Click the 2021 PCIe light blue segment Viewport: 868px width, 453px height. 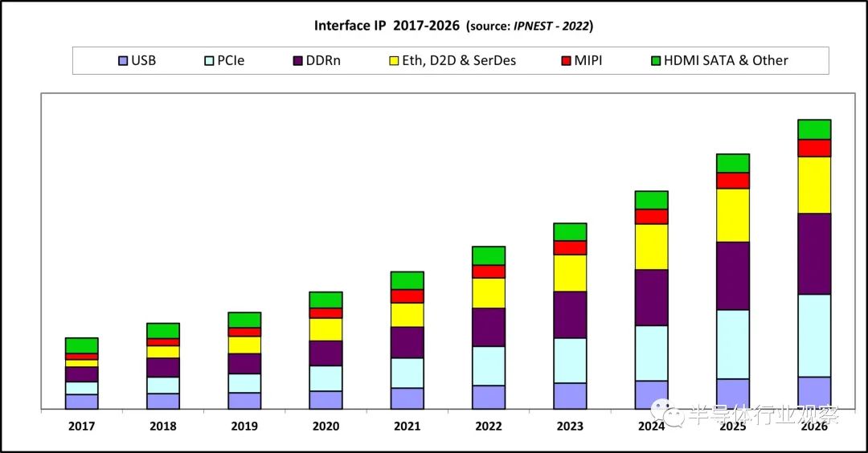click(x=407, y=373)
